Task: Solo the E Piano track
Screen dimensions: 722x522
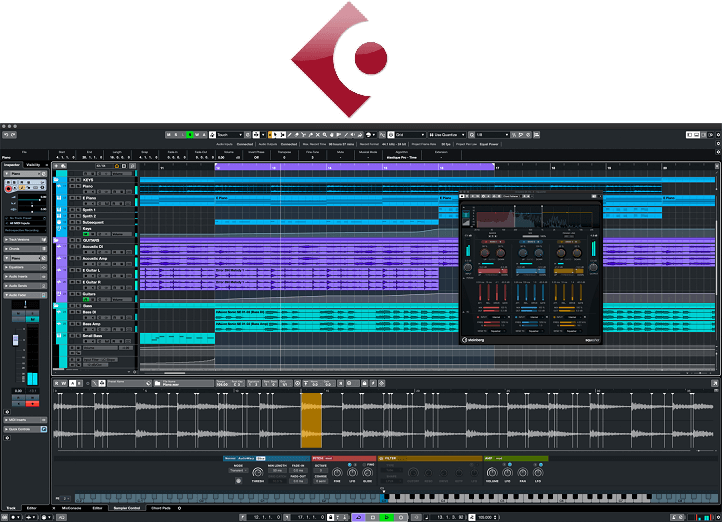Action: tap(78, 198)
